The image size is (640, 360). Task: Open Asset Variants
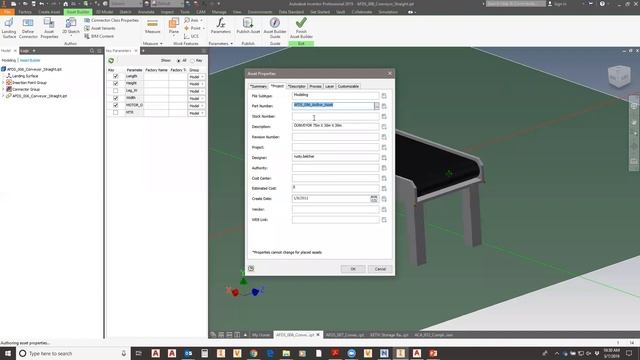pyautogui.click(x=100, y=28)
